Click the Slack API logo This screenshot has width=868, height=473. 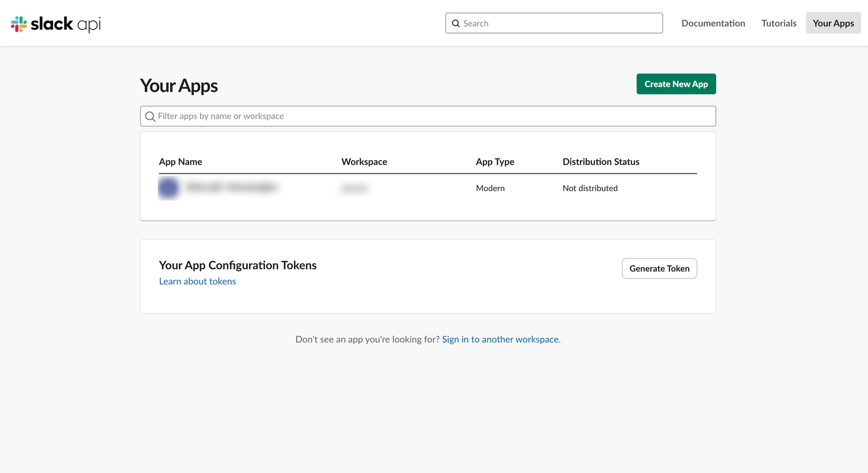pyautogui.click(x=56, y=24)
